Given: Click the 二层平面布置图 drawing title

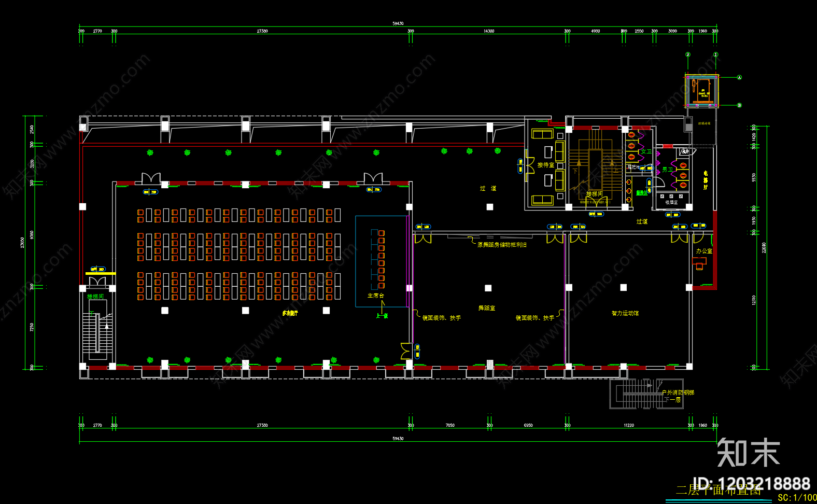Looking at the screenshot, I should (x=719, y=490).
